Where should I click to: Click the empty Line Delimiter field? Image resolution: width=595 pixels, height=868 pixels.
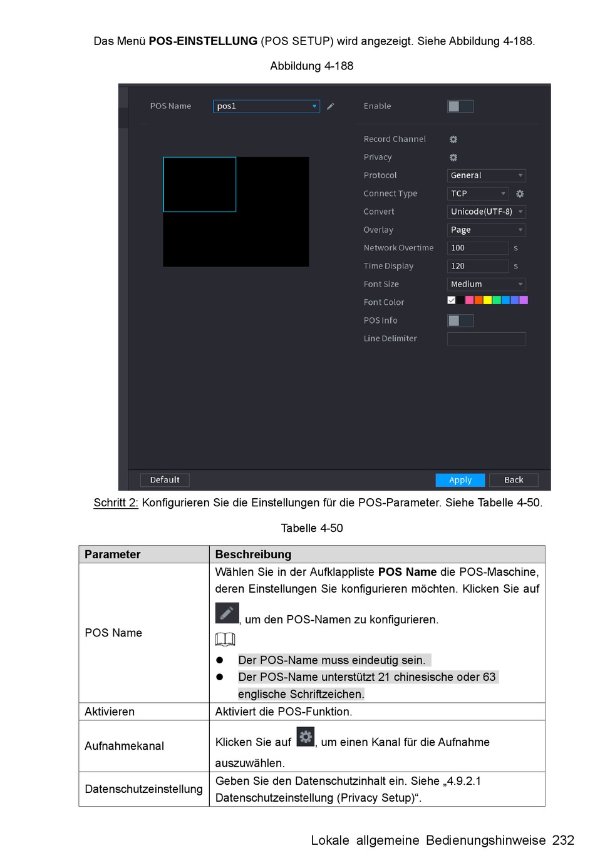(486, 339)
